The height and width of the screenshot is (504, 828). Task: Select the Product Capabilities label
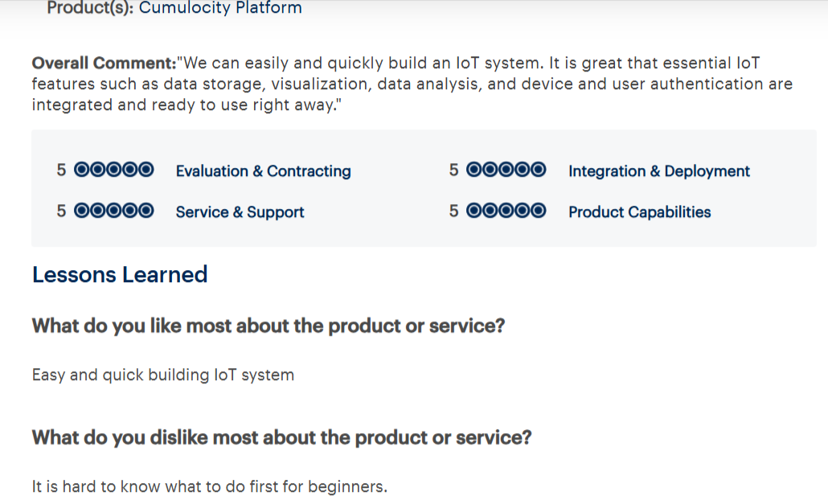pos(639,212)
